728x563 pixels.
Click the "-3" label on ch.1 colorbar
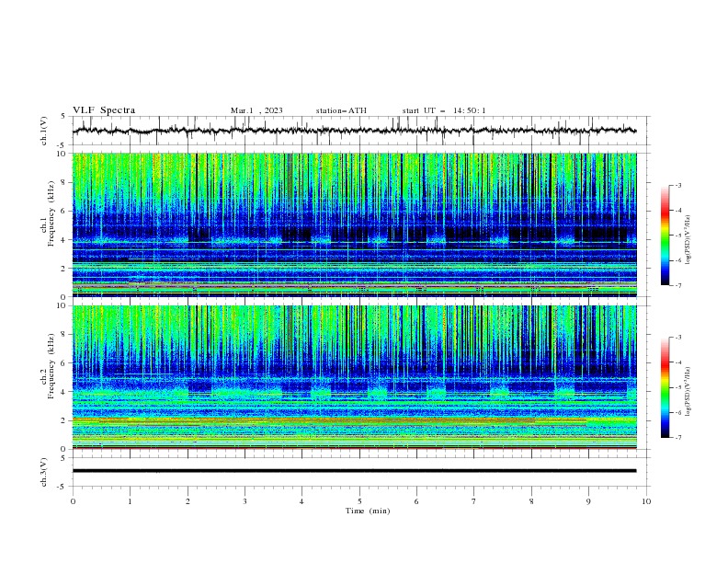(x=677, y=185)
